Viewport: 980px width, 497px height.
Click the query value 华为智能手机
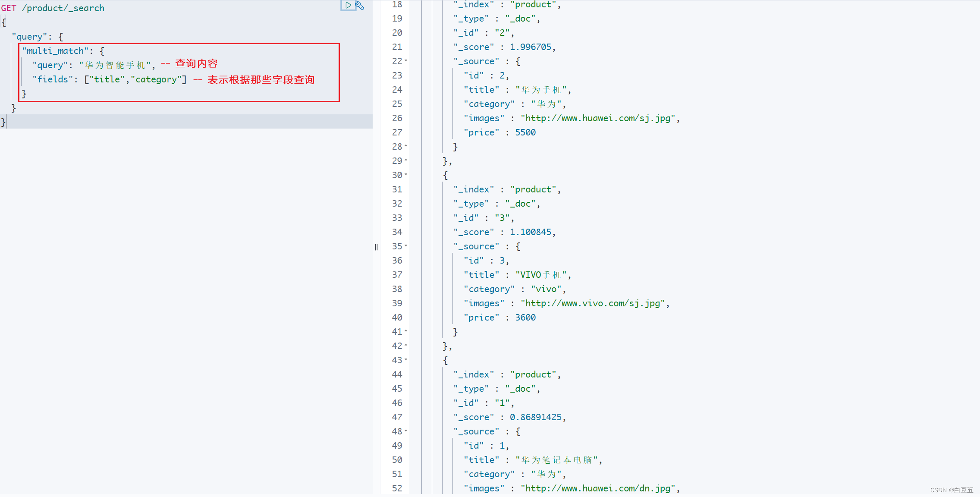[x=115, y=65]
